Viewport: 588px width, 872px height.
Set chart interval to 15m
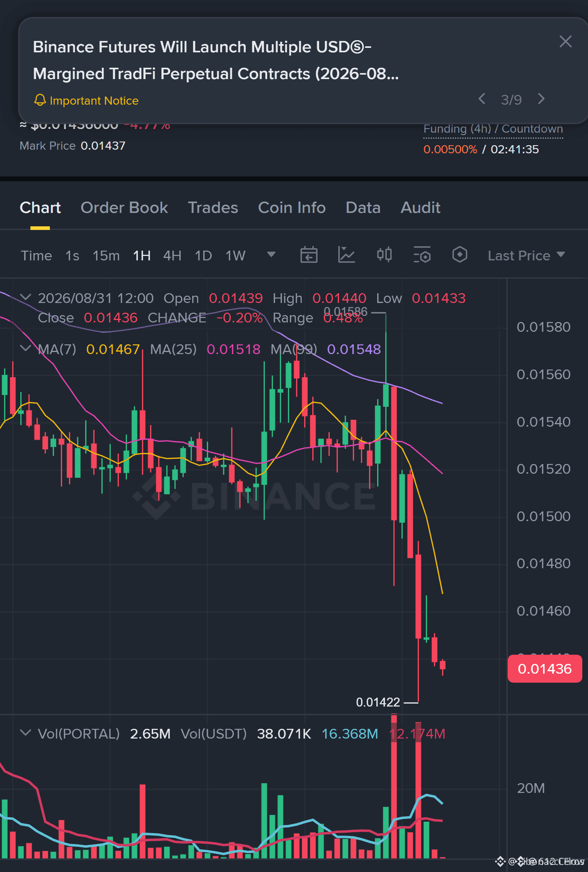106,256
